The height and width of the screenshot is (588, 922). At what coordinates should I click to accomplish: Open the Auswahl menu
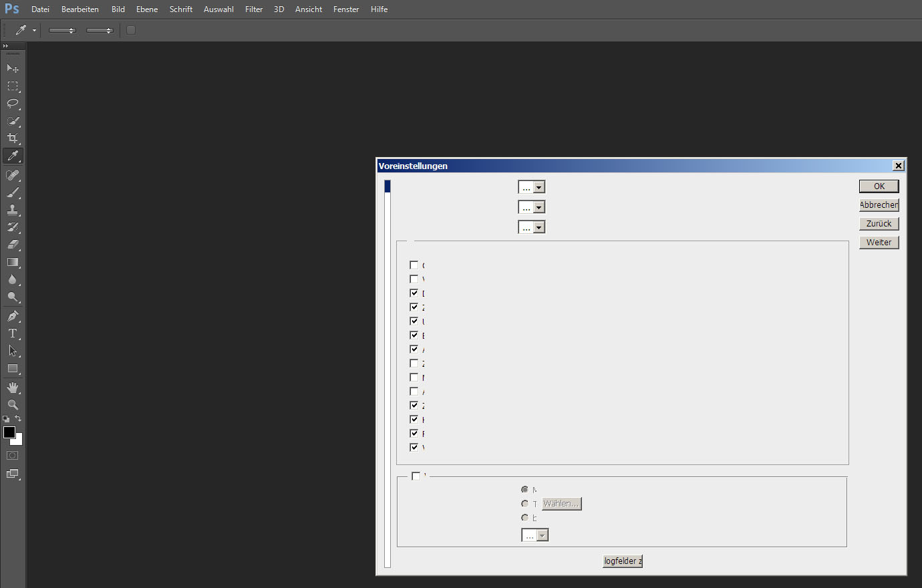218,9
